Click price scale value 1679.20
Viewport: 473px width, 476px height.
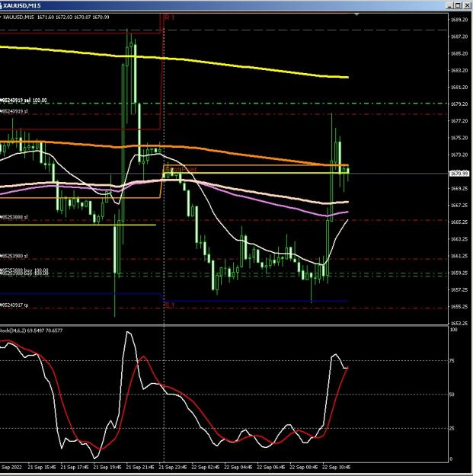click(459, 104)
